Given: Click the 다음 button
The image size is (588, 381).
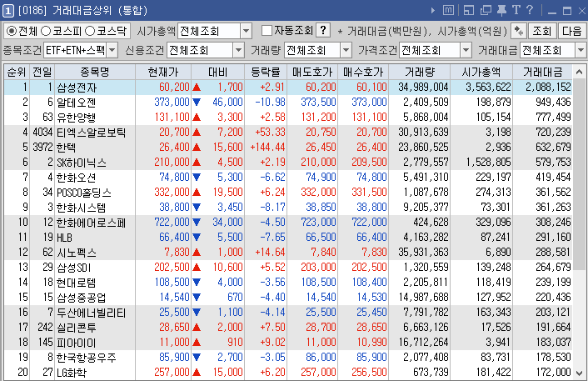Looking at the screenshot, I should (x=571, y=31).
